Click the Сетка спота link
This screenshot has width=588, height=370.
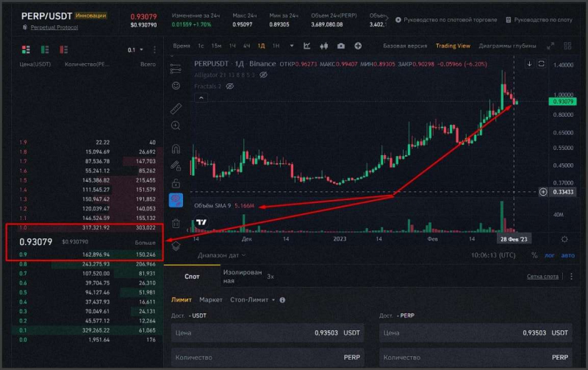(542, 277)
